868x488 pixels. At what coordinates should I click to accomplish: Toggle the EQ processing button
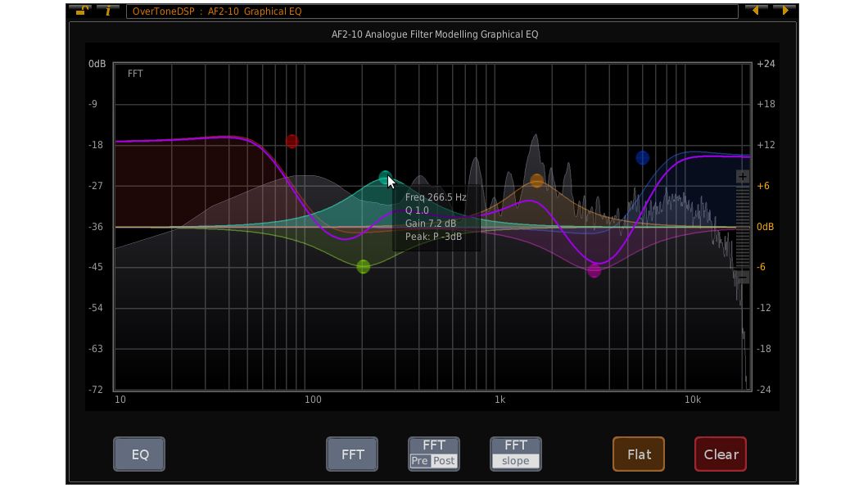[x=138, y=454]
